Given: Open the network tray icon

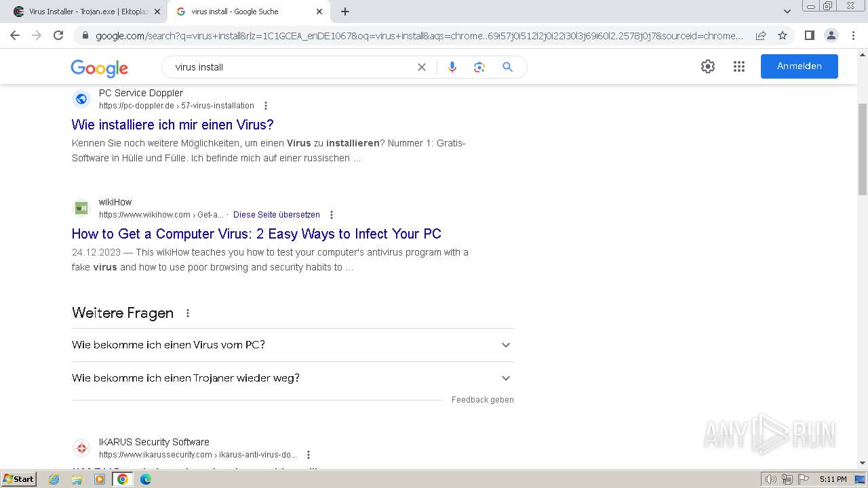Looking at the screenshot, I should click(x=787, y=479).
